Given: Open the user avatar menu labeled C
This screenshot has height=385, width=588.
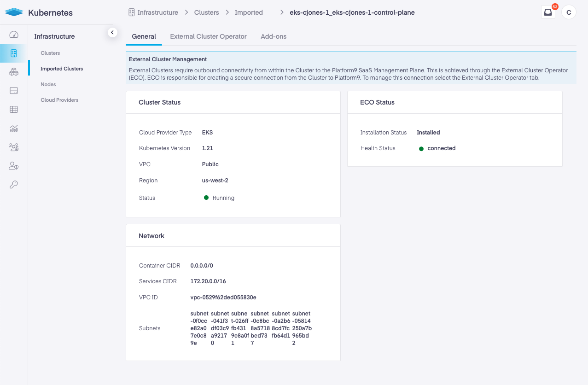Looking at the screenshot, I should pos(569,12).
